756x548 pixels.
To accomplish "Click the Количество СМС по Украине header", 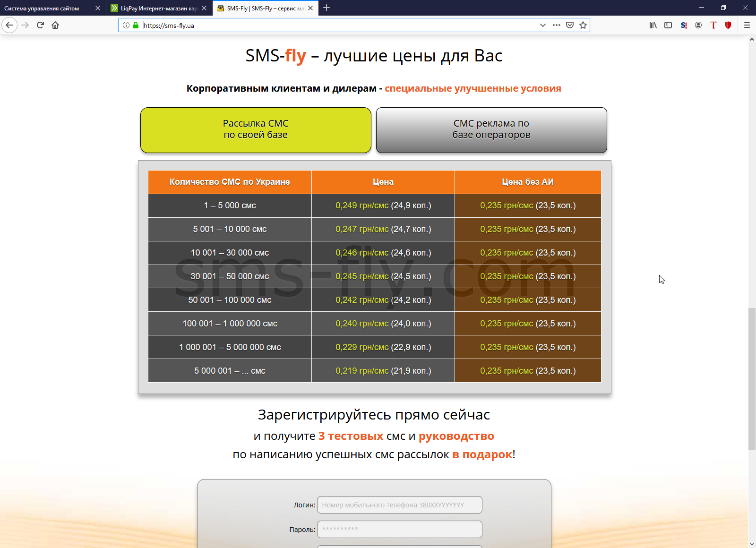I will [230, 182].
